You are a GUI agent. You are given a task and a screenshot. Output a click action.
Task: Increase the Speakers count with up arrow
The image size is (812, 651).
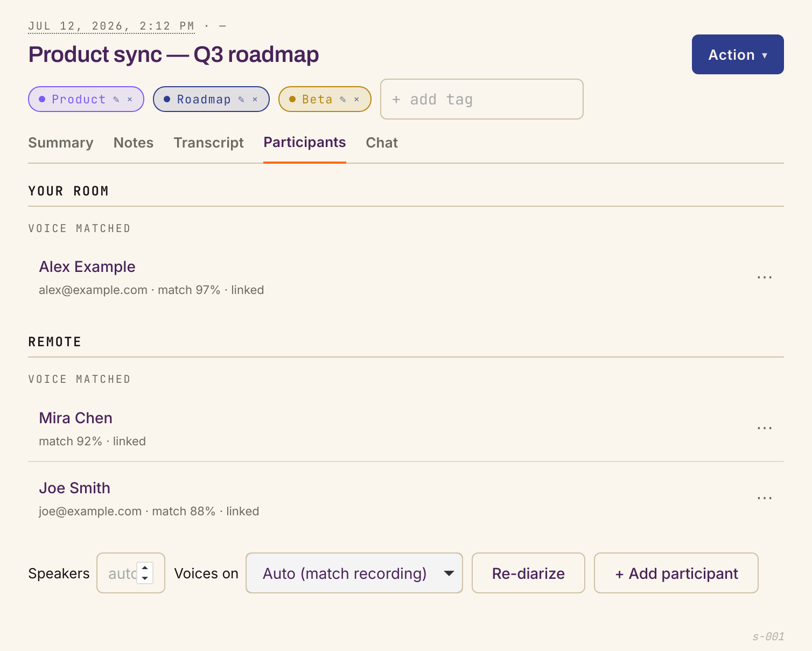coord(145,568)
